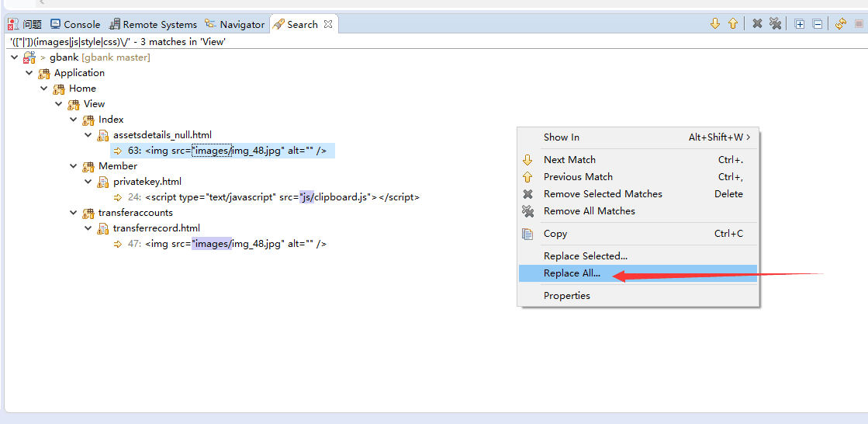Collapse the Member folder node
The width and height of the screenshot is (868, 424).
pos(74,166)
